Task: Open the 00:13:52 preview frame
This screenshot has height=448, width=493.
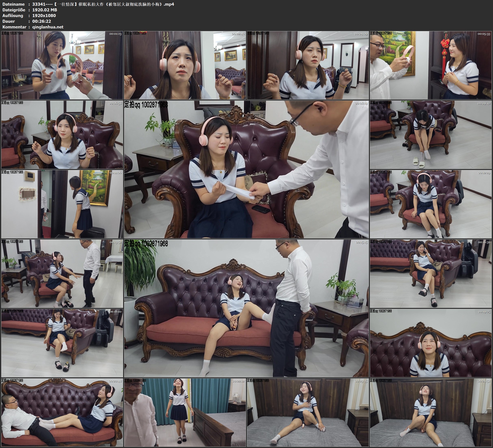Action: click(x=62, y=273)
